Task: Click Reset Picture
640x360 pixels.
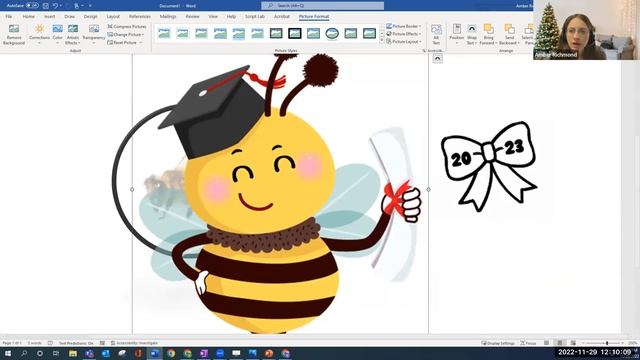Action: click(x=122, y=42)
